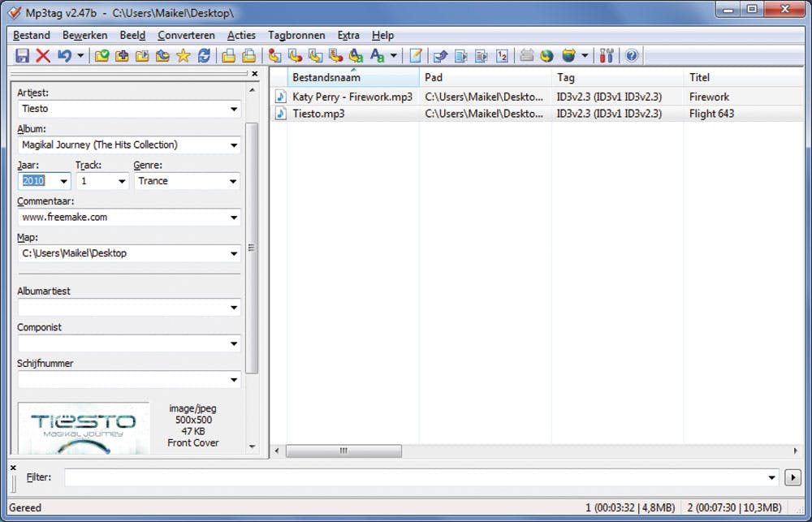812x522 pixels.
Task: Click the music note icon of Tiesto.mp3
Action: (x=280, y=114)
